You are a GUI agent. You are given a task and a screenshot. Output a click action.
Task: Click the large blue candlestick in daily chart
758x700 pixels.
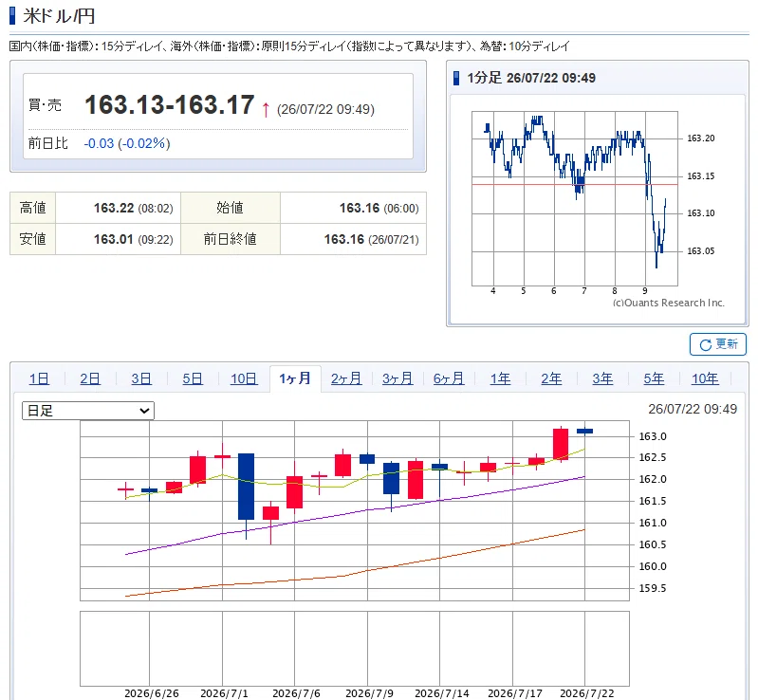point(246,487)
